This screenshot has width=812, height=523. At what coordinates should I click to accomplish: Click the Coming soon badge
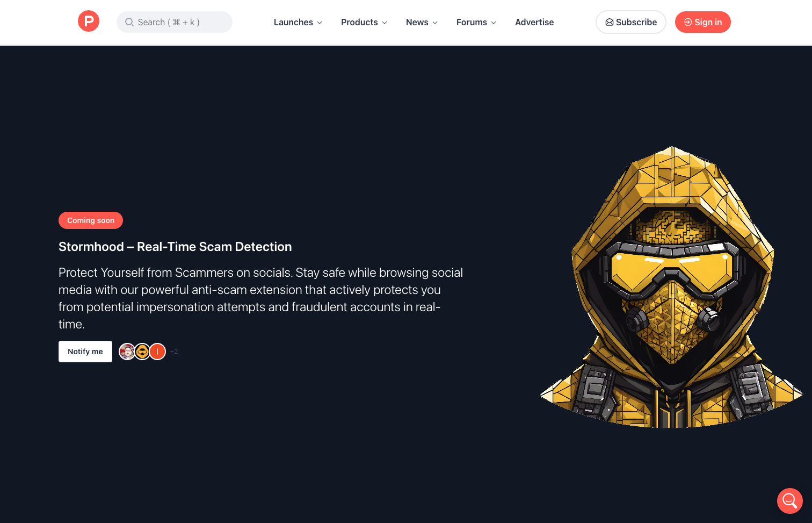tap(91, 220)
